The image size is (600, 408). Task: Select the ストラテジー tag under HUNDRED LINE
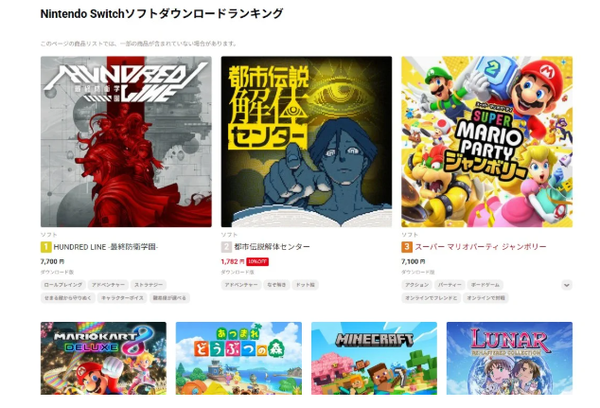(148, 285)
